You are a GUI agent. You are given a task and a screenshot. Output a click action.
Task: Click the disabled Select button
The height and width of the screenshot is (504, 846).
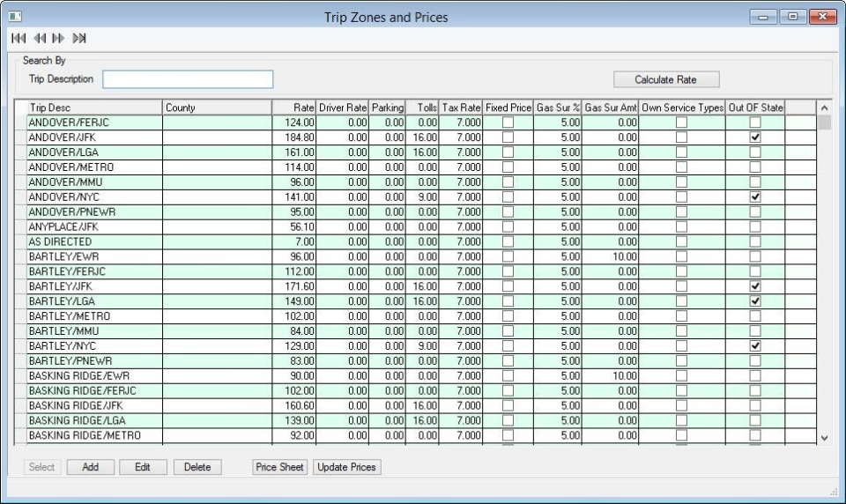41,467
